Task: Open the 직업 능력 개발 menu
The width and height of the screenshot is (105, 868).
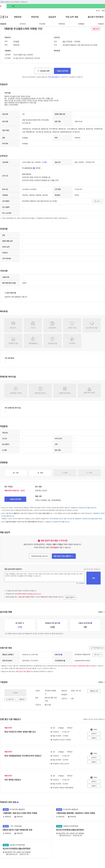Action: click(72, 17)
